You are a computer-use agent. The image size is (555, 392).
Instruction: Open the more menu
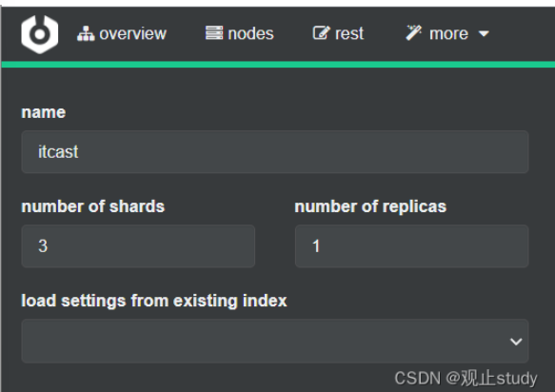[x=447, y=33]
